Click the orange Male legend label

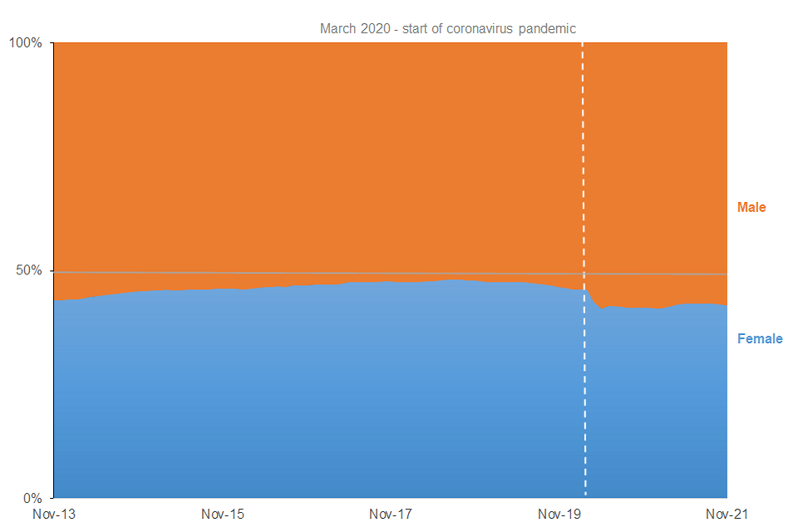click(751, 207)
